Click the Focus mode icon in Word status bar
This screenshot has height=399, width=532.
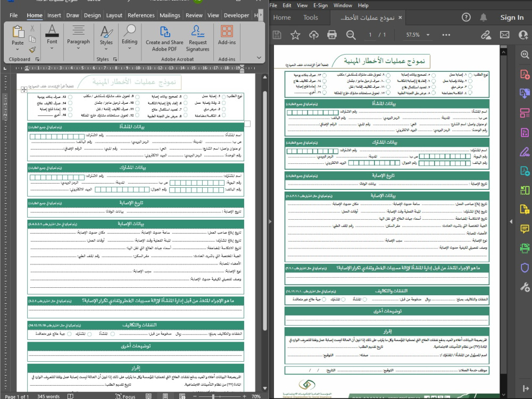(119, 396)
